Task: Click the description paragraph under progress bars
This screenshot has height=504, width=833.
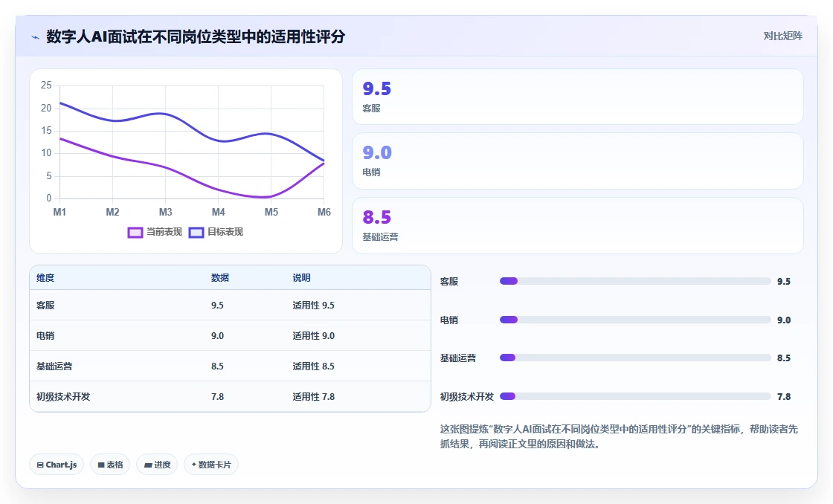Action: (619, 436)
